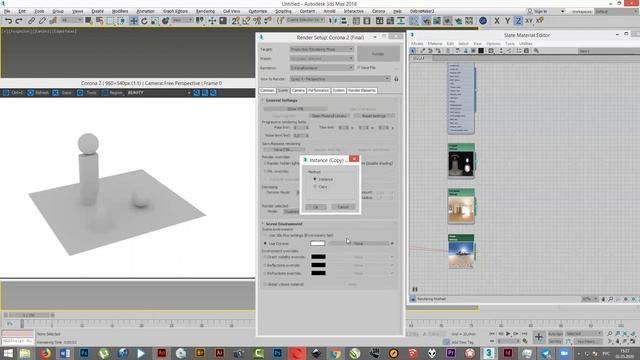The image size is (640, 360).
Task: Open the selection filter dropdown in main toolbar
Action: (x=72, y=20)
